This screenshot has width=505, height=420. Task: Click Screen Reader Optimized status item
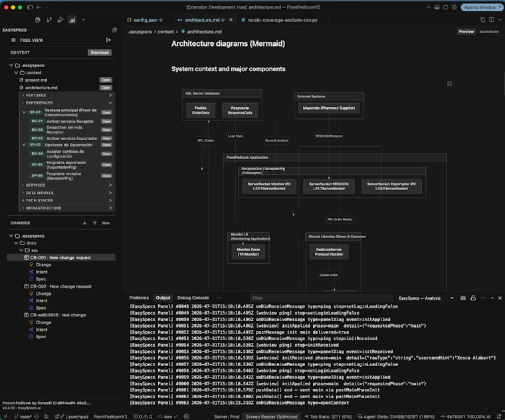[x=272, y=417]
